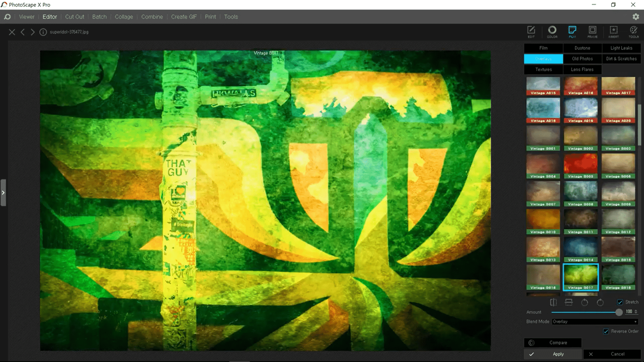
Task: Choose the Vintage B003 overlay thumbnail
Action: pos(618,138)
